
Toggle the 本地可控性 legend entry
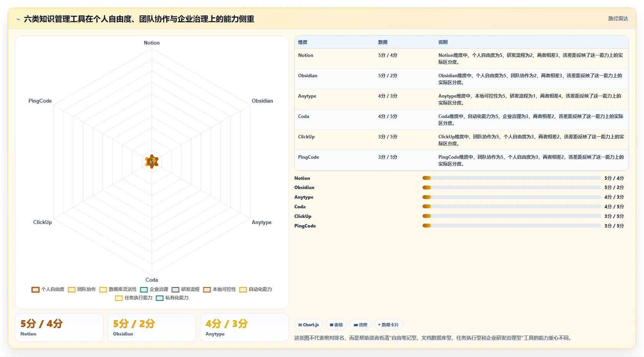[x=220, y=289]
